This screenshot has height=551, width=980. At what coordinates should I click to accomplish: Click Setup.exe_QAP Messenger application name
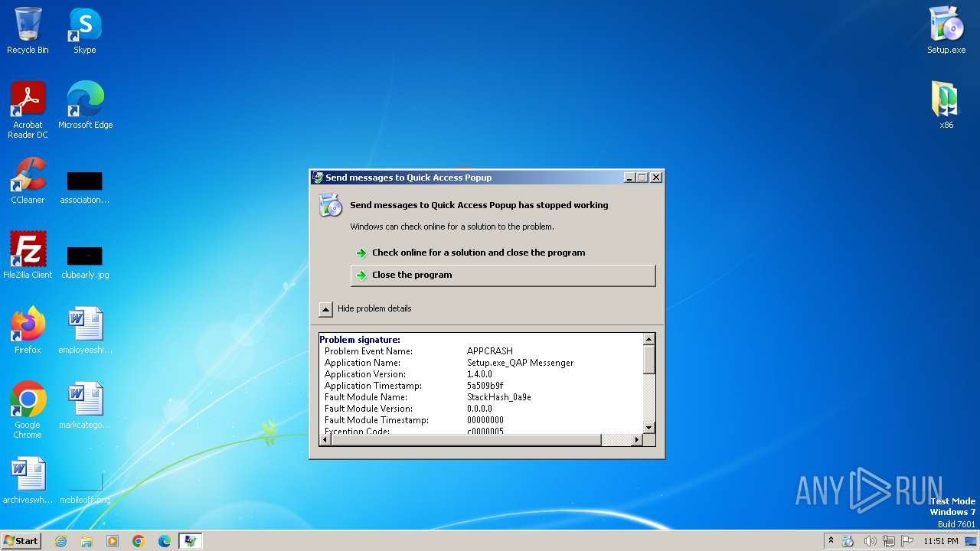(x=520, y=363)
